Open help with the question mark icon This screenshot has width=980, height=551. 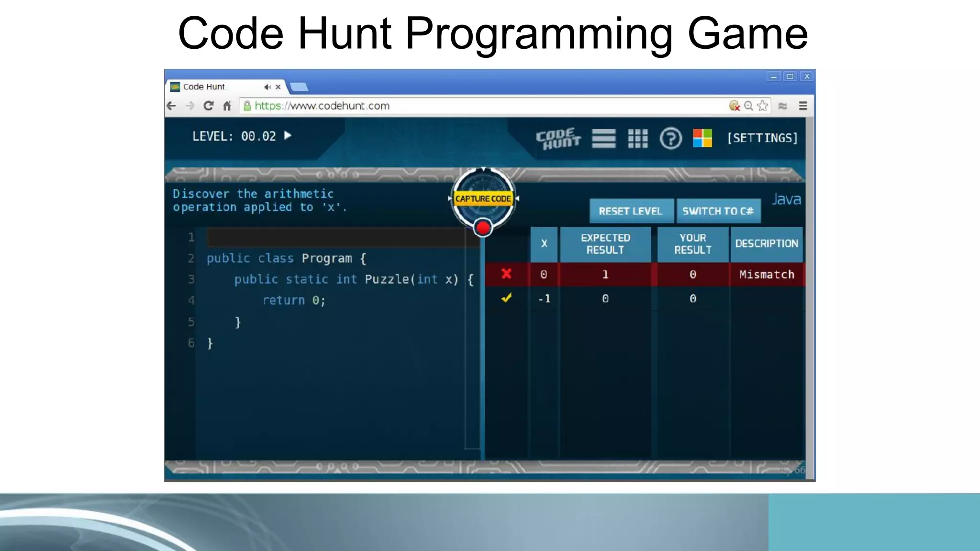[x=670, y=139]
